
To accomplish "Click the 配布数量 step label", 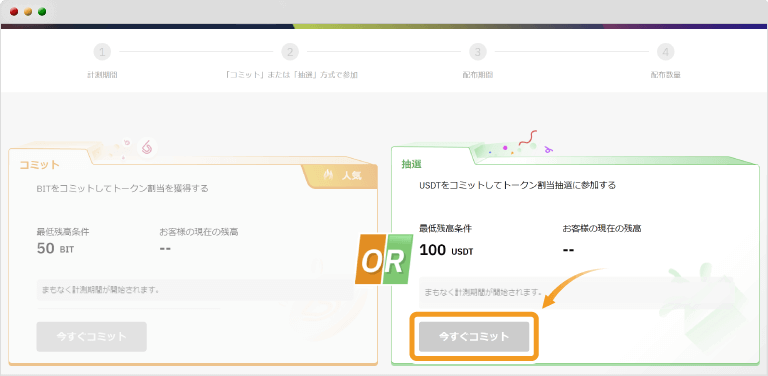I will 666,75.
